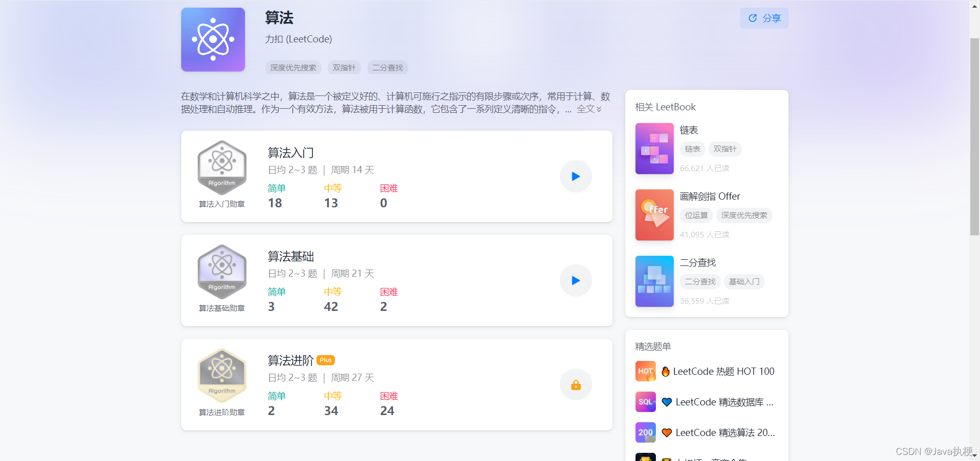
Task: Click 中等 count 42 in 算法基础
Action: click(x=331, y=307)
